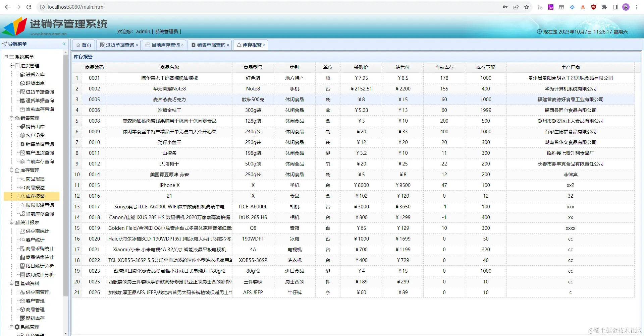Screen dimensions: 644x336
Task: Go back with browser back arrow
Action: 7,7
